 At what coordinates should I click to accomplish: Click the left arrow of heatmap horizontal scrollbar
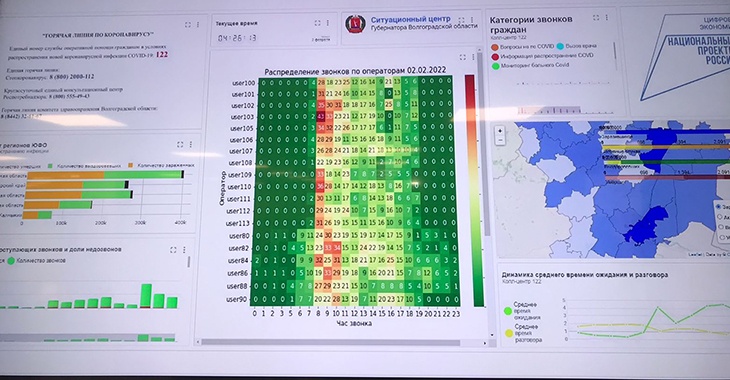tap(198, 342)
